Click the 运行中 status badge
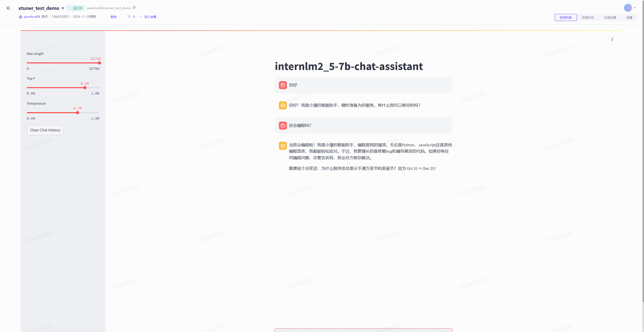This screenshot has height=332, width=644. tap(76, 8)
